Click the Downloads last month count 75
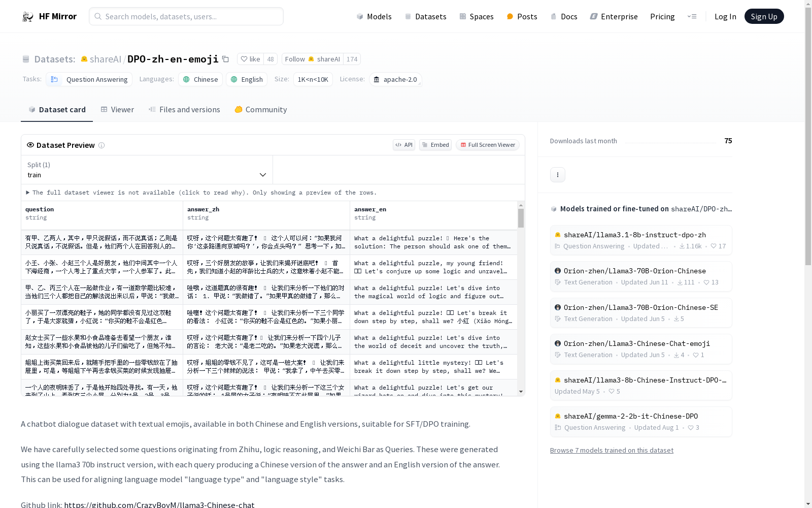The height and width of the screenshot is (508, 812). coord(728,141)
